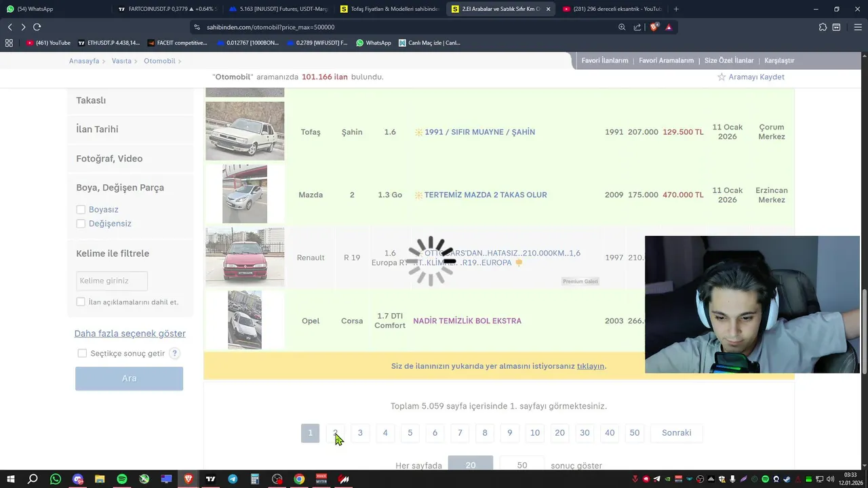
Task: Click the Sonraki next page button
Action: pos(677,433)
